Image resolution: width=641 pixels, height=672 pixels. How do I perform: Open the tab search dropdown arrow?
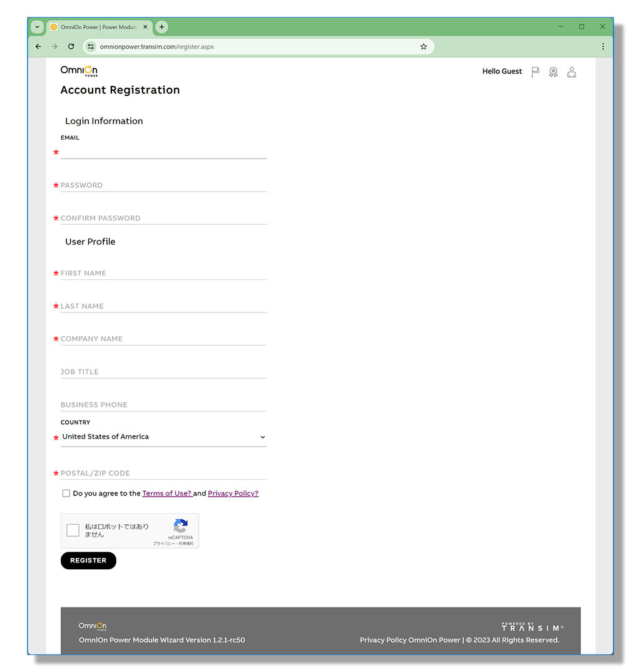pyautogui.click(x=37, y=27)
